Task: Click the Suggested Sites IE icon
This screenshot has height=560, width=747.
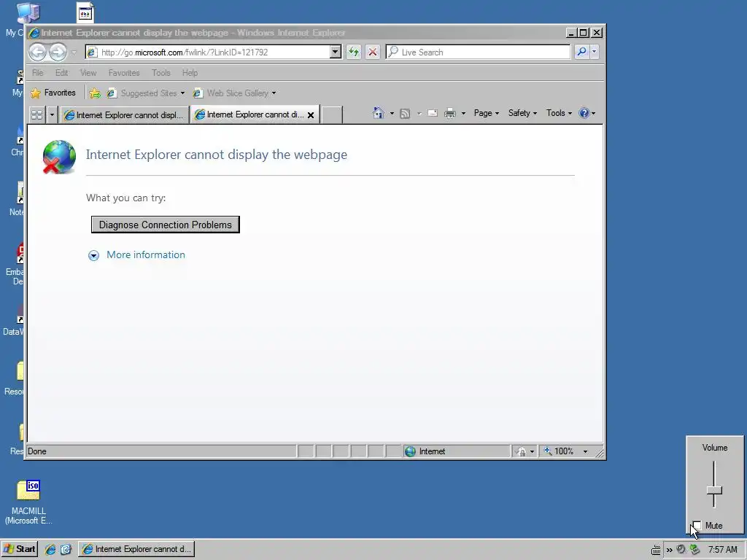Action: pos(112,93)
